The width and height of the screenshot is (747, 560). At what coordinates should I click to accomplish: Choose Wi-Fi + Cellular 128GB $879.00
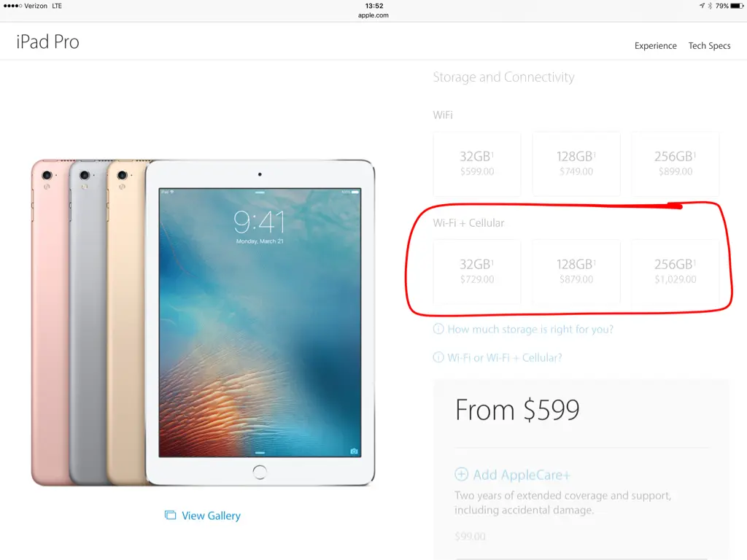pyautogui.click(x=576, y=272)
